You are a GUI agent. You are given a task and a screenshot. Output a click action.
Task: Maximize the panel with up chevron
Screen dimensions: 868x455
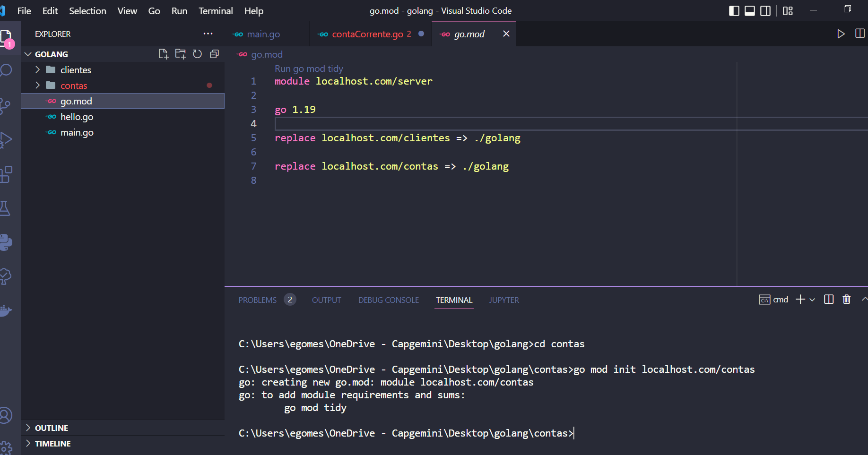[x=864, y=300]
